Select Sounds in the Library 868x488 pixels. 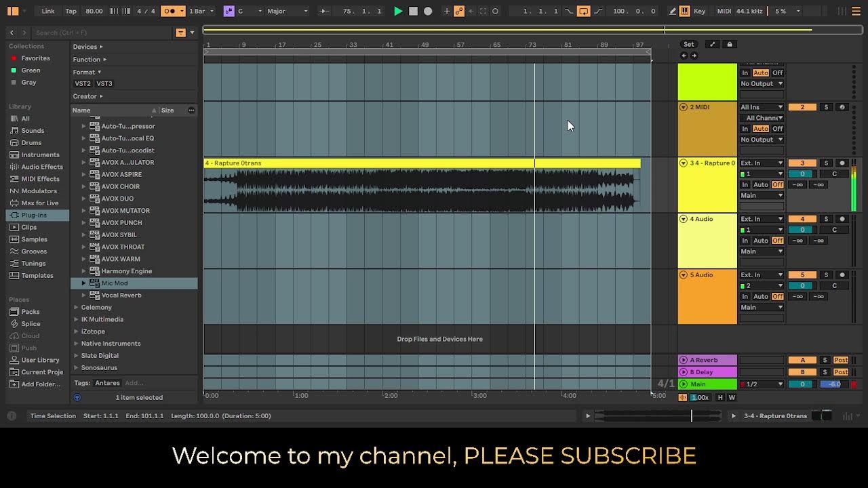tap(33, 131)
